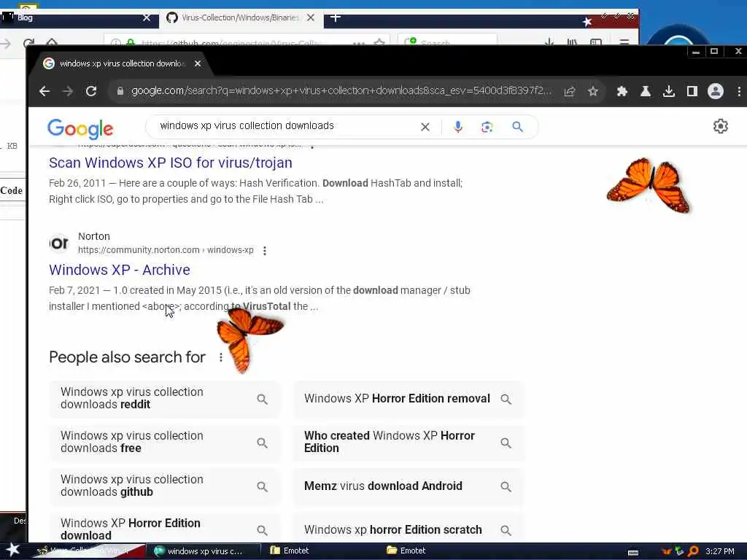Open the Norton result's three-dot options
Image resolution: width=747 pixels, height=560 pixels.
(x=264, y=251)
